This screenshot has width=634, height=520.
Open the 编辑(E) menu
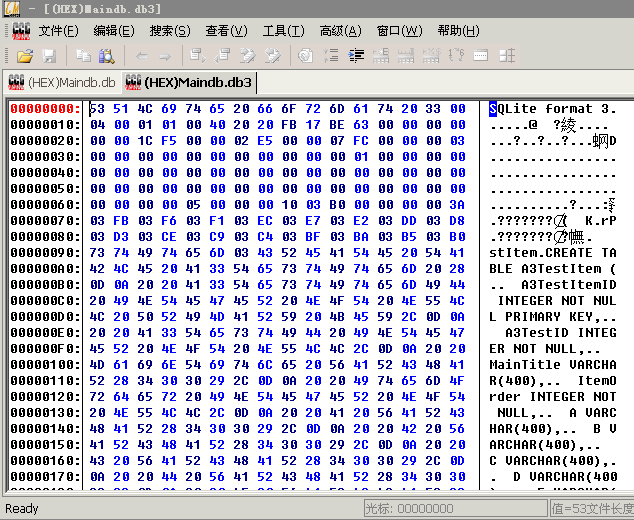(x=114, y=31)
